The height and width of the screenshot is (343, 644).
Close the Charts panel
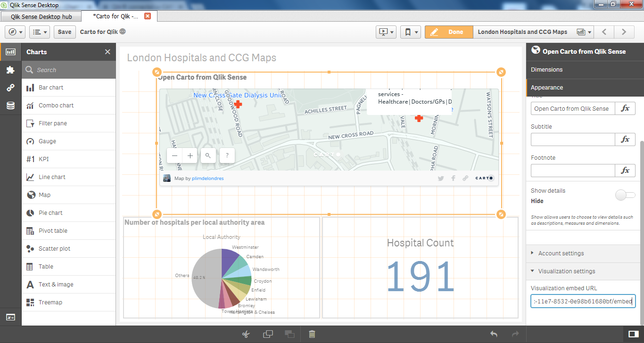coord(107,52)
